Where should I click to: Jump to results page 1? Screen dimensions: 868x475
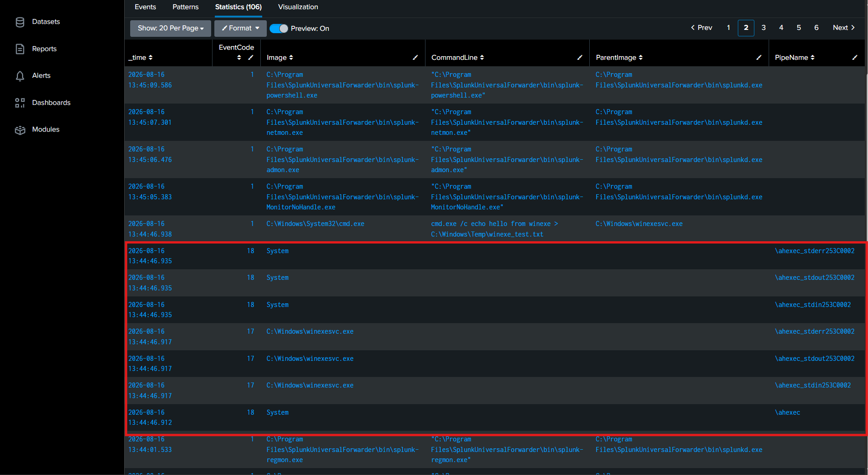coord(729,28)
